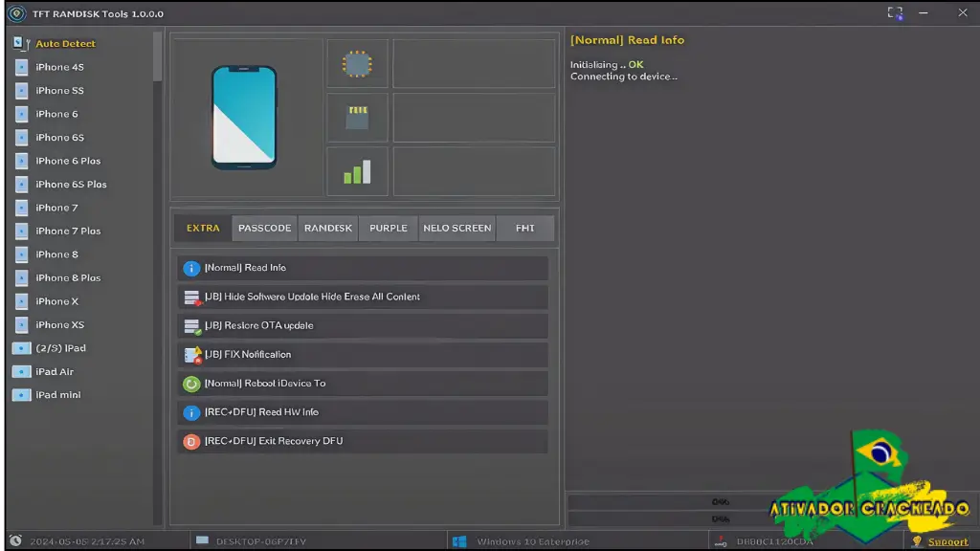Viewport: 980px width, 551px height.
Task: Click the fullscreen toggle icon in title bar
Action: click(895, 13)
